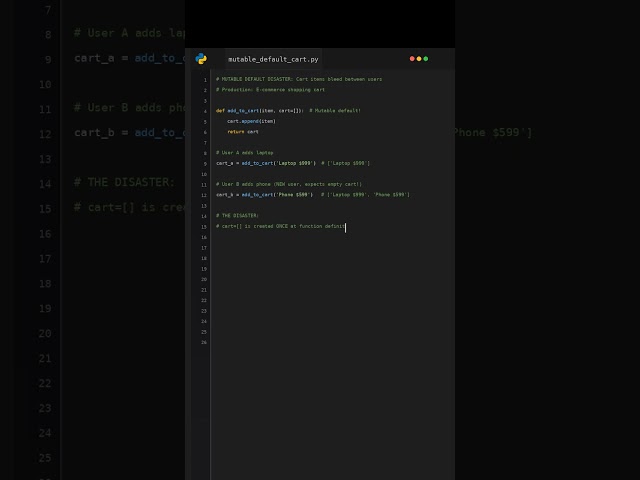The image size is (640, 480).
Task: Click the Production: E-commerce shopping cart comment
Action: pos(270,90)
